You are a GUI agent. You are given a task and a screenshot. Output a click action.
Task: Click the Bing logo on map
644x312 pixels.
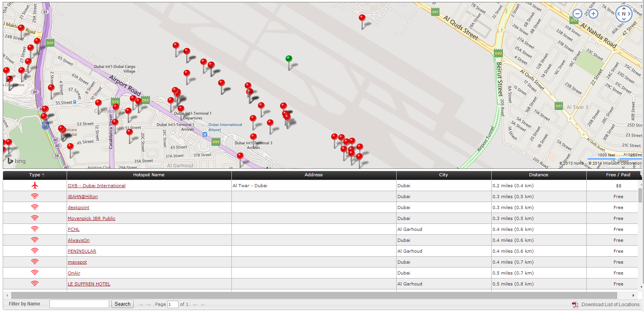tap(16, 161)
